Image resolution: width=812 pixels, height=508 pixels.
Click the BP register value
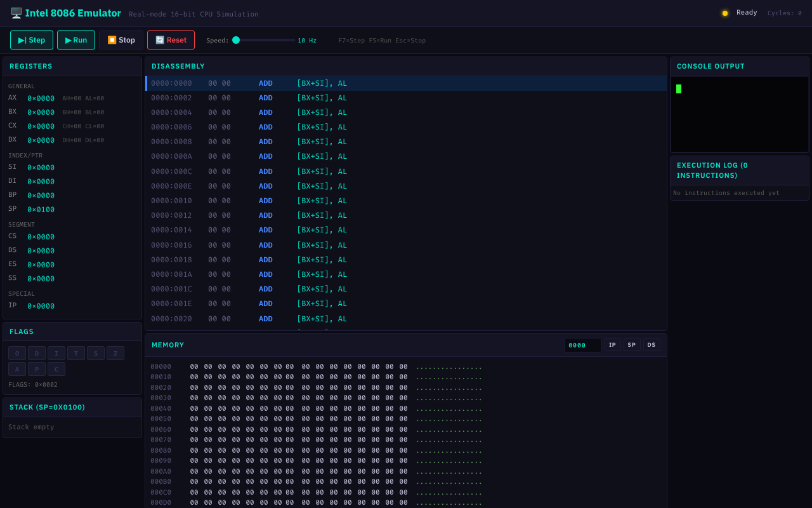(41, 196)
